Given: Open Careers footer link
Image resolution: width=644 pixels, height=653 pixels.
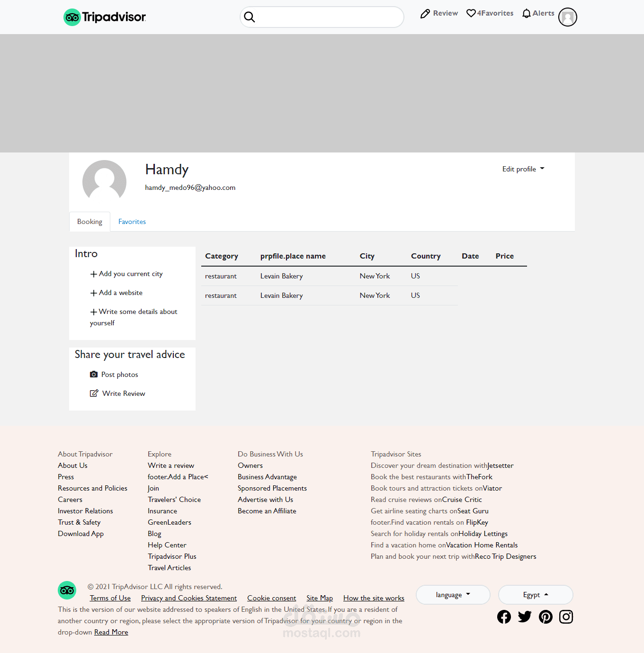Looking at the screenshot, I should tap(70, 500).
